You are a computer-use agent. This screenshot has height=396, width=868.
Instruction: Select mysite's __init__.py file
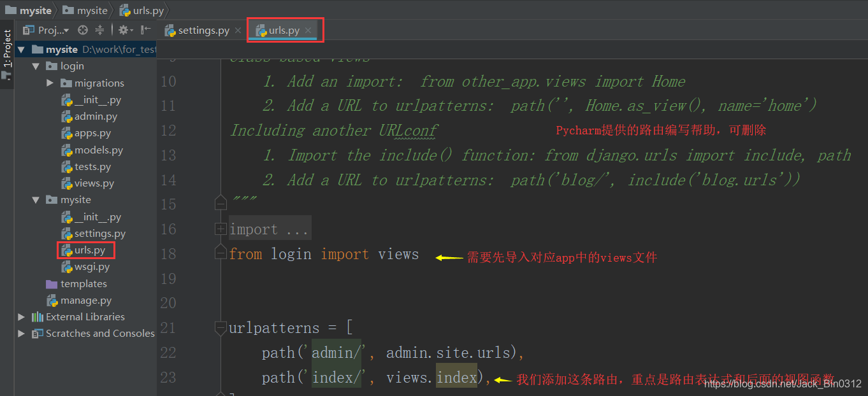click(91, 217)
